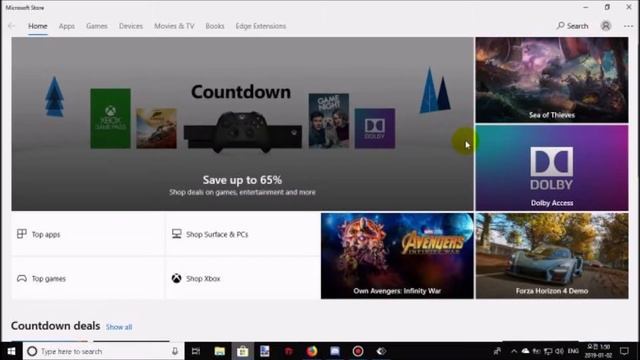640x360 pixels.
Task: Open Shop Surface & PCs link
Action: pos(243,234)
